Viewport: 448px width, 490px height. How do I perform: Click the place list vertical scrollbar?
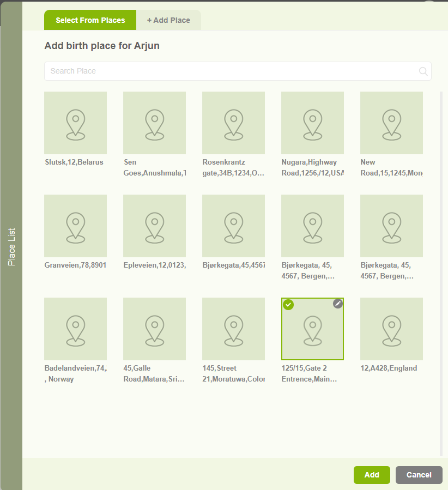[441, 273]
